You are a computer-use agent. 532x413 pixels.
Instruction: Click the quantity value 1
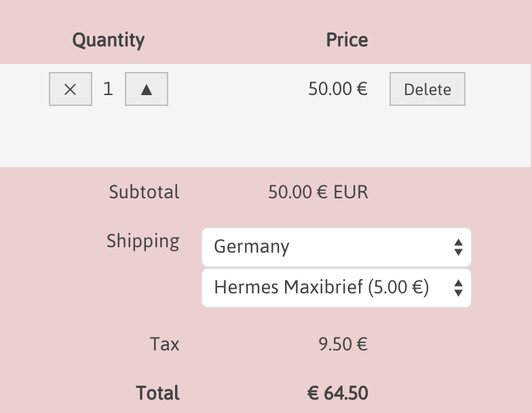[108, 89]
